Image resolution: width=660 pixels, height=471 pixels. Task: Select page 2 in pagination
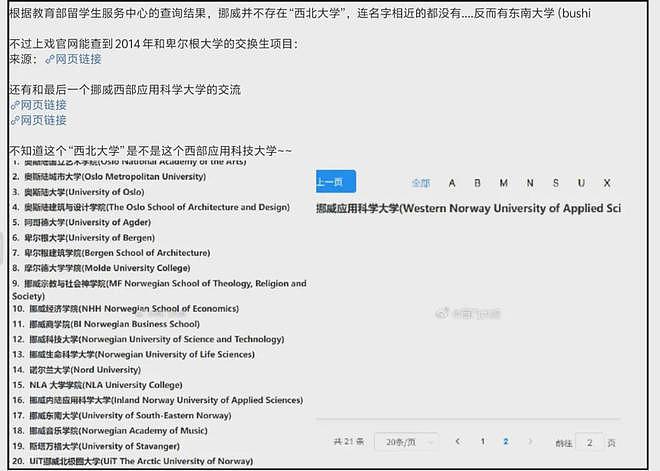pos(506,442)
